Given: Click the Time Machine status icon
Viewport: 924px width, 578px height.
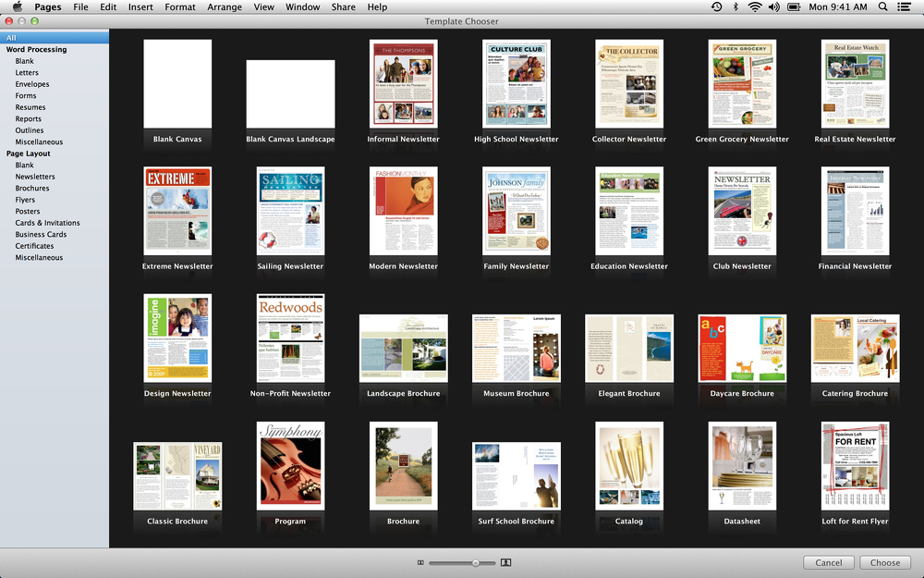Looking at the screenshot, I should click(x=717, y=7).
